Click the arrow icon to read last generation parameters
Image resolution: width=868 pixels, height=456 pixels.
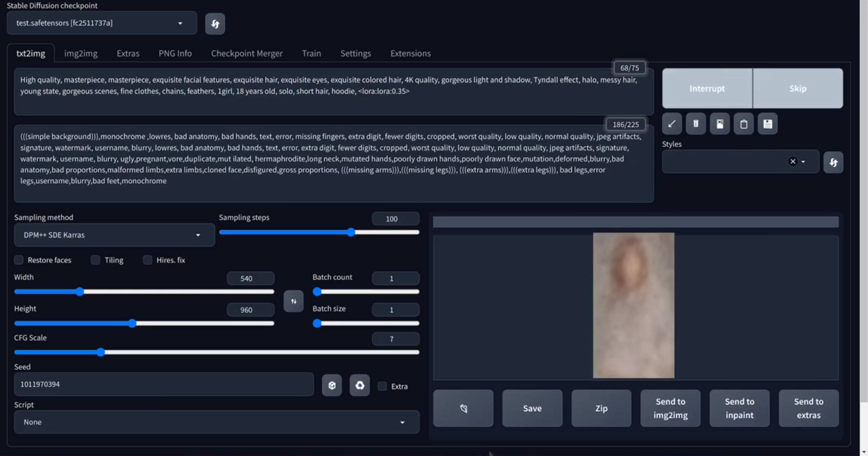pos(672,124)
